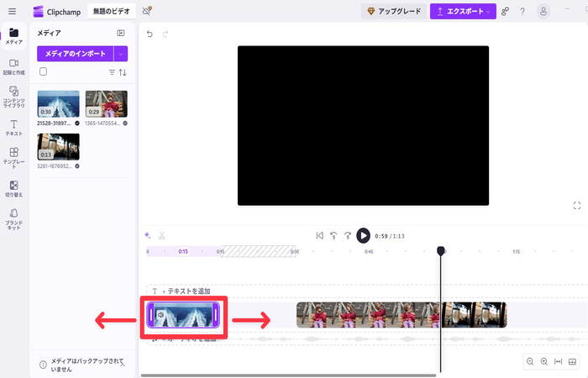Zoom out the timeline with the minus magnifier

[530, 361]
